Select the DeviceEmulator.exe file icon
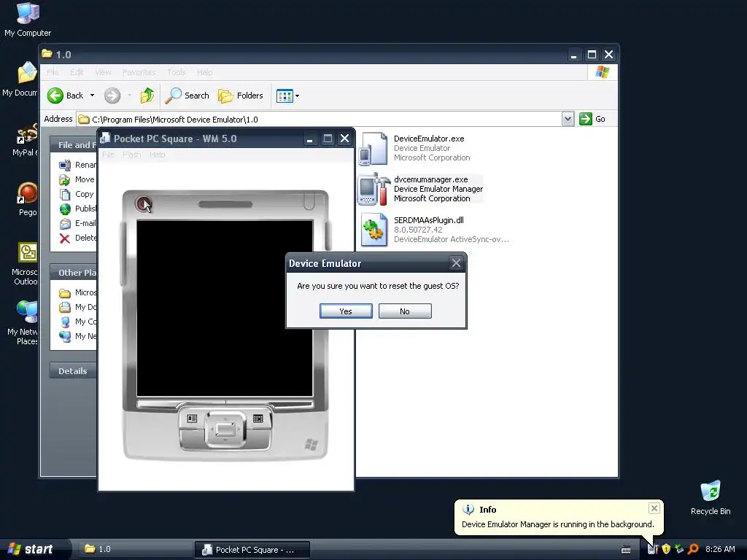 click(373, 149)
